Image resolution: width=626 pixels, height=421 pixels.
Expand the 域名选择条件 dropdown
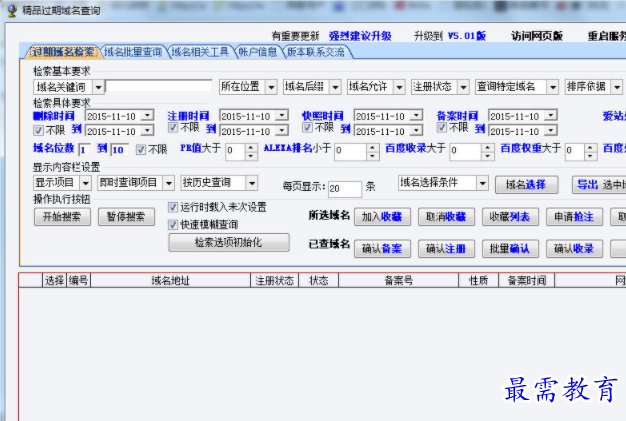pyautogui.click(x=483, y=183)
